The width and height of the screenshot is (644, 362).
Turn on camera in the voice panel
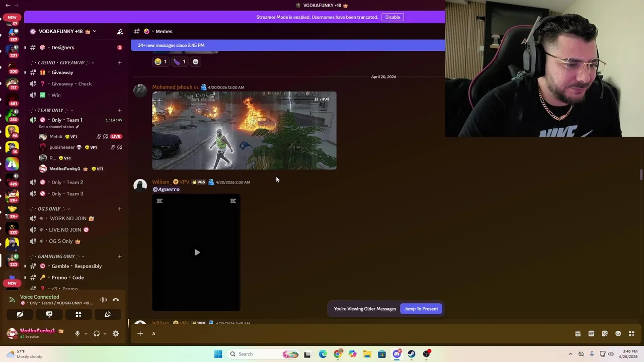point(20,314)
